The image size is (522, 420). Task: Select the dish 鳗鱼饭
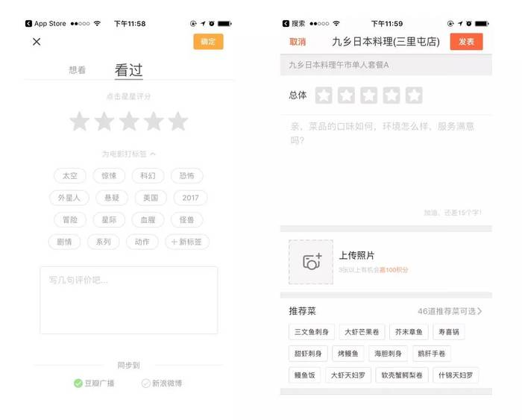(x=304, y=375)
